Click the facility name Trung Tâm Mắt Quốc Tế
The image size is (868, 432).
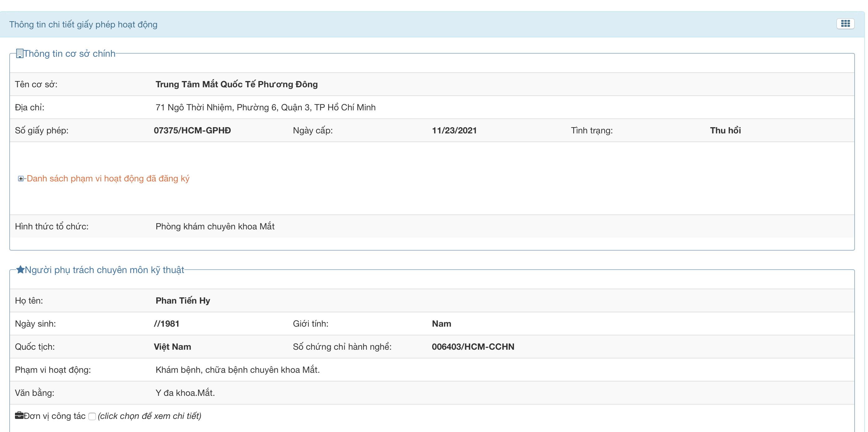pyautogui.click(x=236, y=84)
